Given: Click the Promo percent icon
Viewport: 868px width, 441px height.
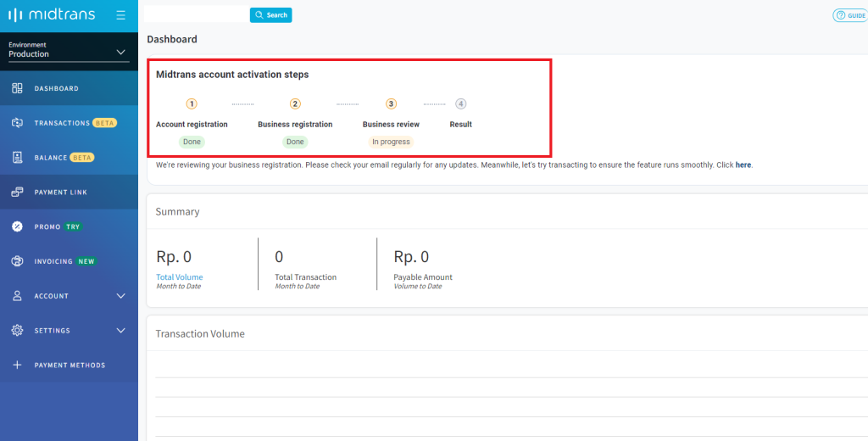Looking at the screenshot, I should (17, 226).
